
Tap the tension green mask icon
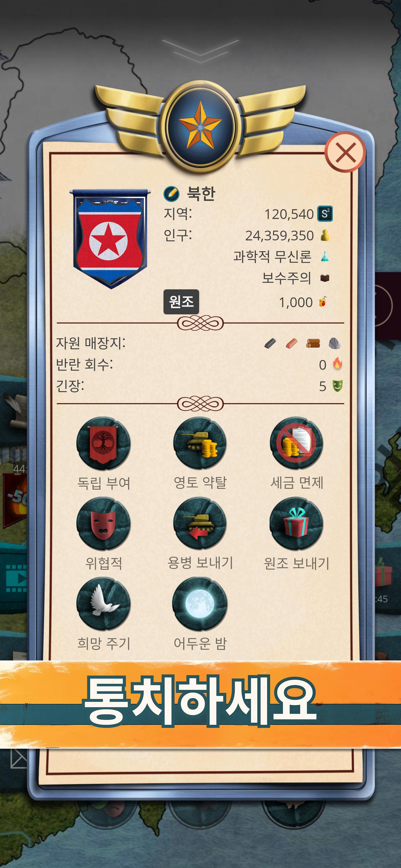(337, 386)
